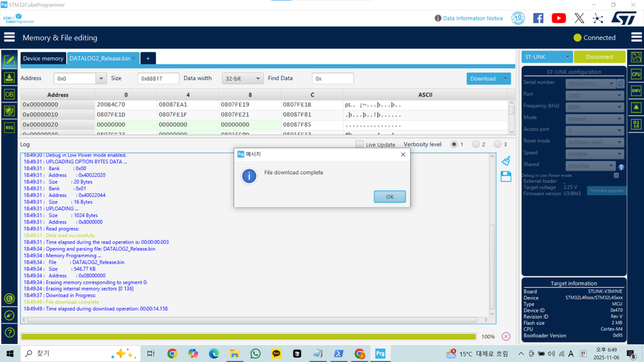The height and width of the screenshot is (362, 644).
Task: Open the REG registers panel
Action: (9, 128)
